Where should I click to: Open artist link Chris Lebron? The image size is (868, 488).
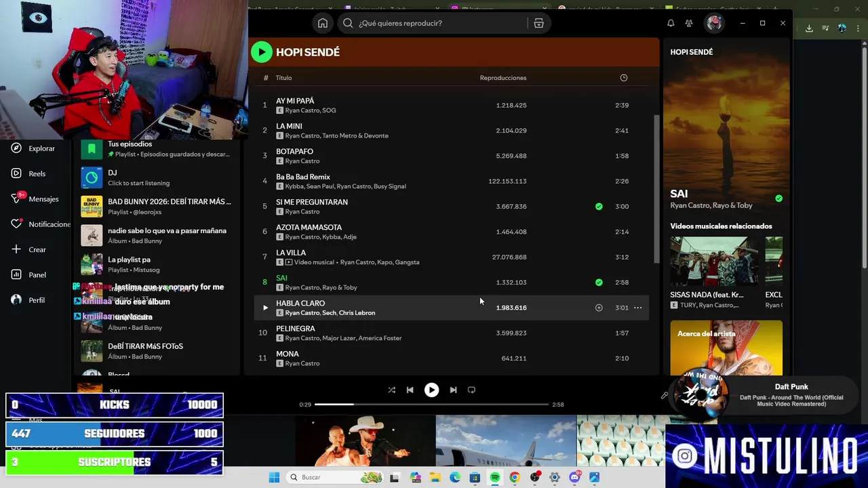pos(357,312)
